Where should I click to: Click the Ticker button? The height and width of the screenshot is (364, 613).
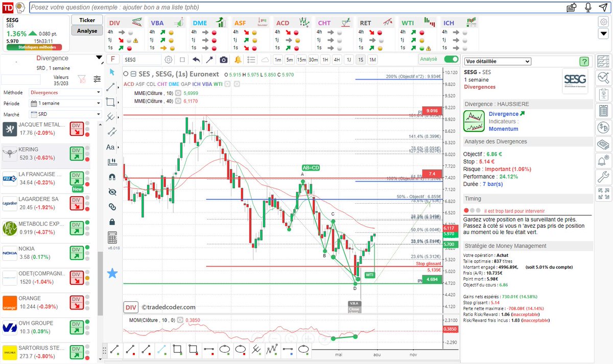(x=87, y=20)
